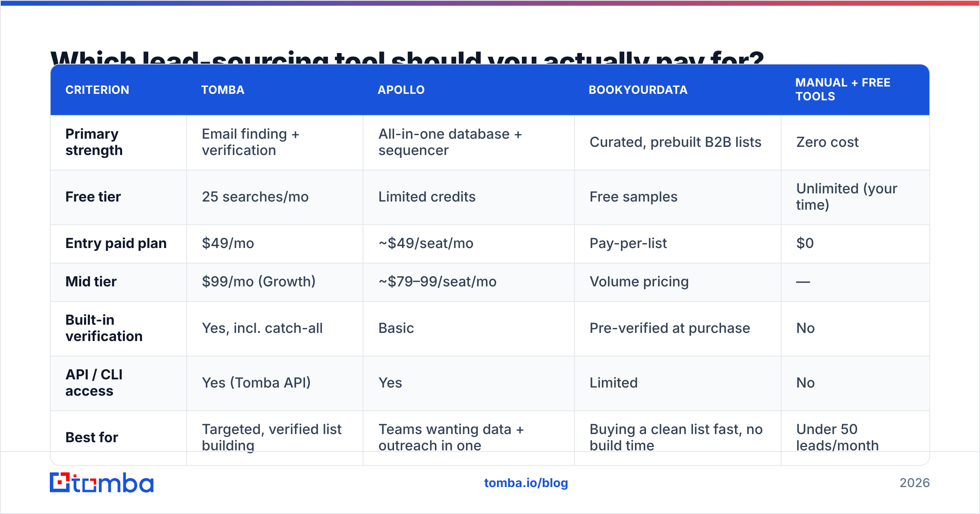Click the Mid tier row label
980x514 pixels.
91,281
